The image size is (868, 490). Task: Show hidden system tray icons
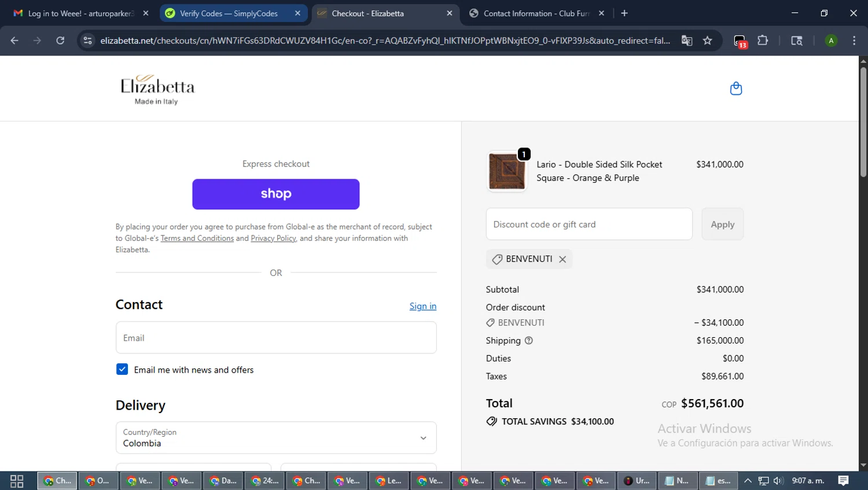pyautogui.click(x=748, y=481)
